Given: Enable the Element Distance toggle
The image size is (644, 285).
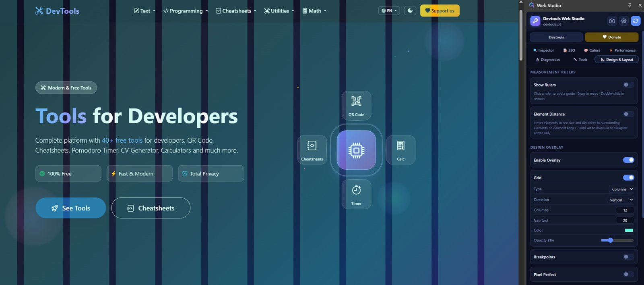Looking at the screenshot, I should tap(628, 114).
